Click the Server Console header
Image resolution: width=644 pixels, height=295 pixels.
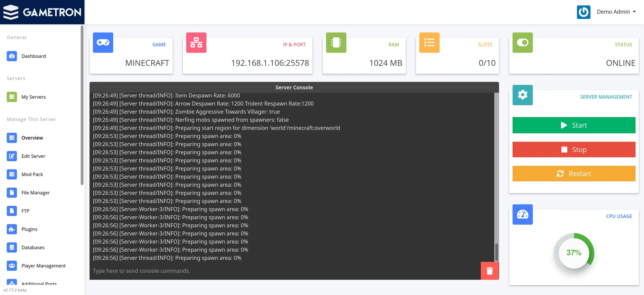[294, 87]
